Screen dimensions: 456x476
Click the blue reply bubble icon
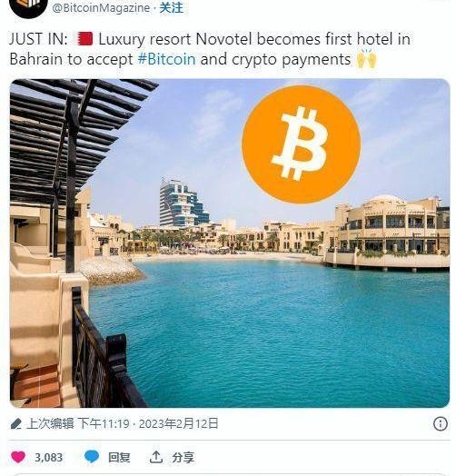[x=92, y=457]
